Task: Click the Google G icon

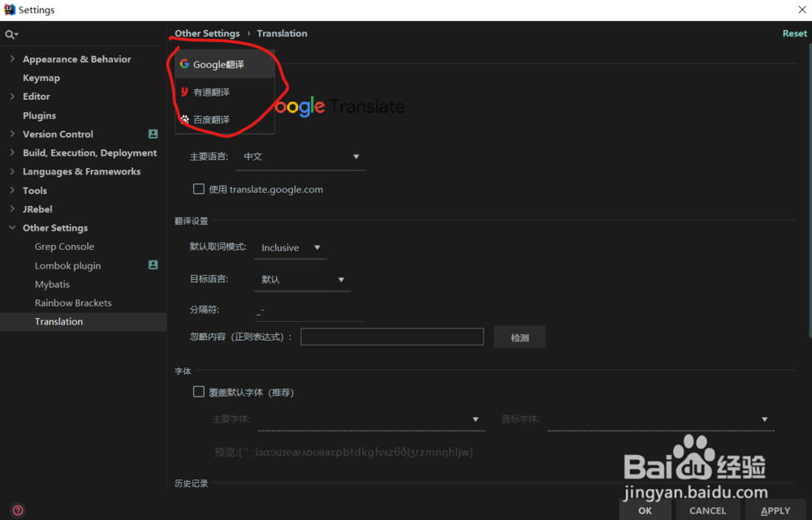Action: 184,64
